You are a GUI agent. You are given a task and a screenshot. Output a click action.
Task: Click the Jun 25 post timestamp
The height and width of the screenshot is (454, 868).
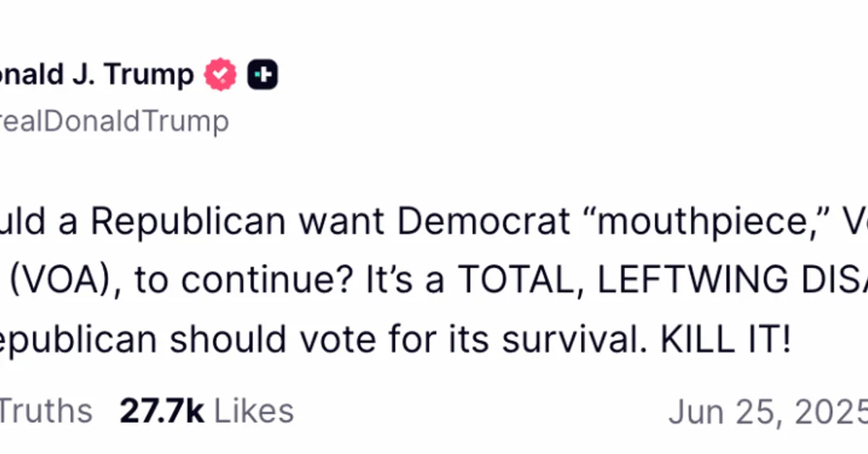[x=767, y=411]
